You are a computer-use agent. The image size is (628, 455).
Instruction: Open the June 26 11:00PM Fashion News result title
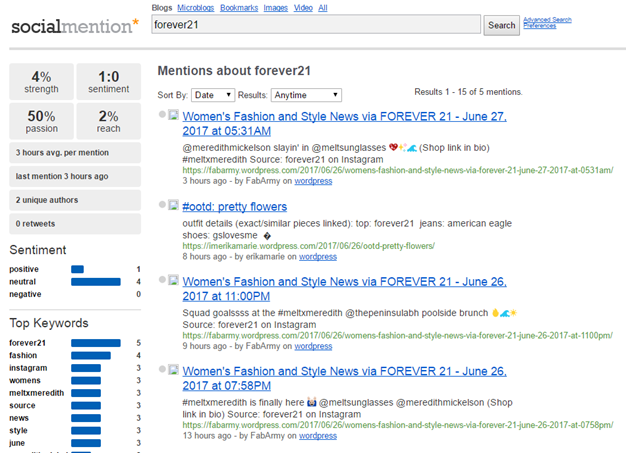344,289
